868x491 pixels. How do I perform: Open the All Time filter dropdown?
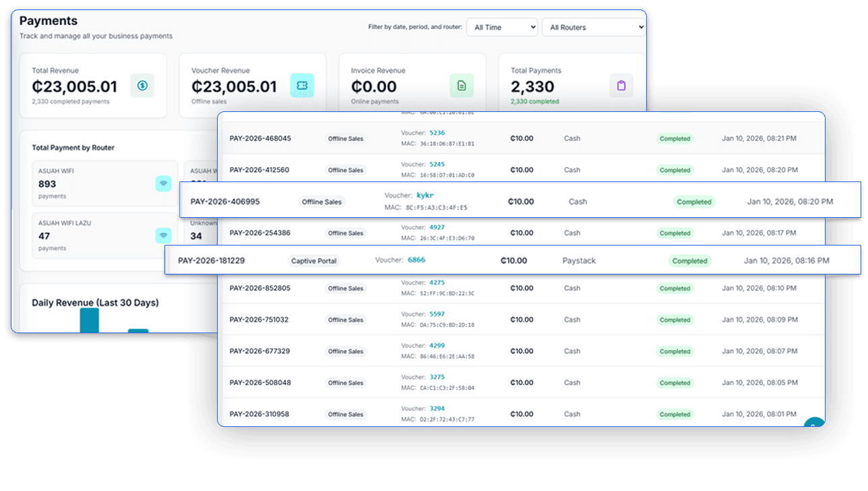pos(501,27)
